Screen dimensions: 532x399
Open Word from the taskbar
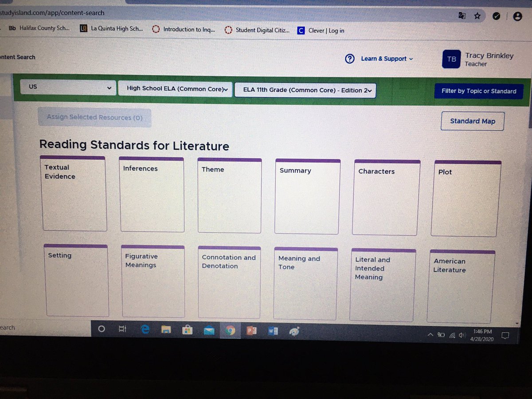click(273, 331)
